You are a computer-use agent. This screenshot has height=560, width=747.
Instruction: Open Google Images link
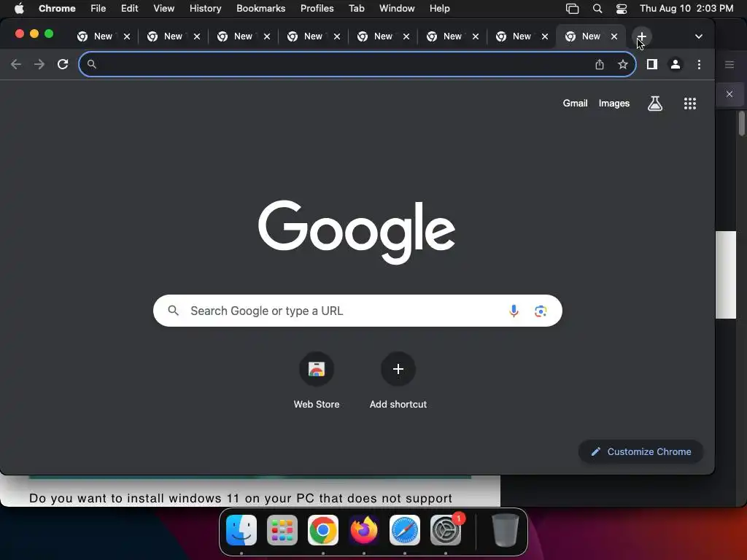(x=614, y=104)
